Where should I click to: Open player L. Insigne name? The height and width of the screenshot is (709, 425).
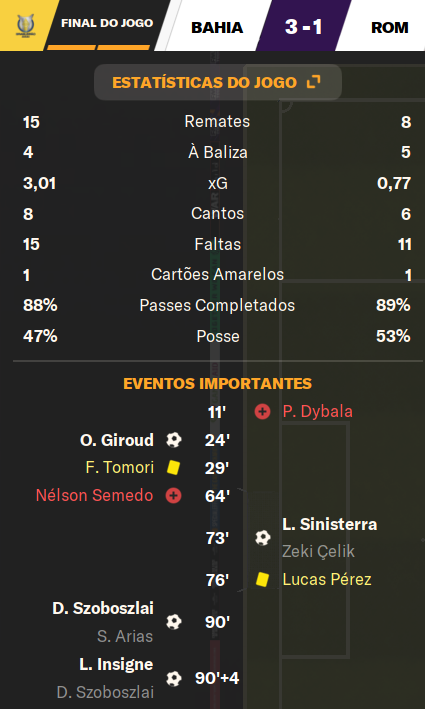click(116, 664)
